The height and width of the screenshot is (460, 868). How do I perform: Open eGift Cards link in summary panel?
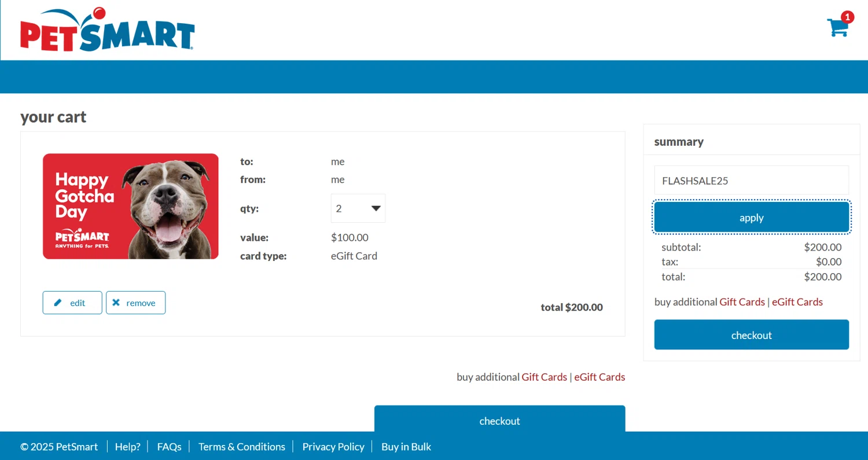(x=797, y=302)
